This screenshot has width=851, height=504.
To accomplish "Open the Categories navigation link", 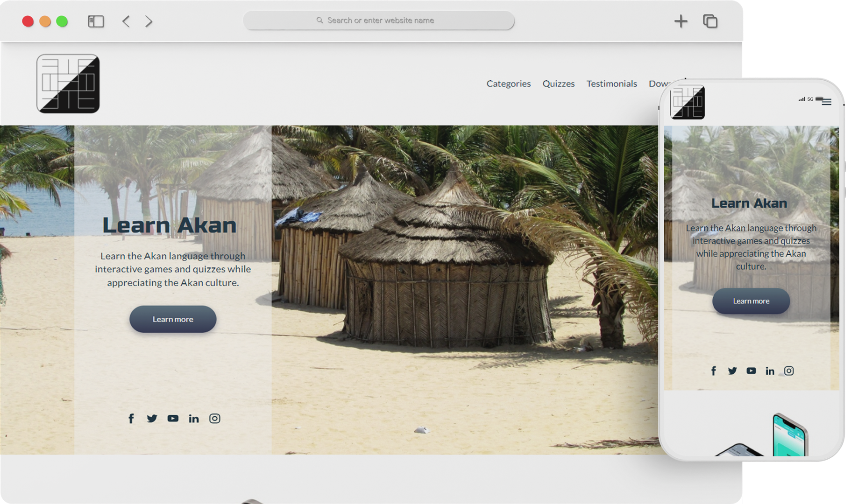I will point(508,84).
